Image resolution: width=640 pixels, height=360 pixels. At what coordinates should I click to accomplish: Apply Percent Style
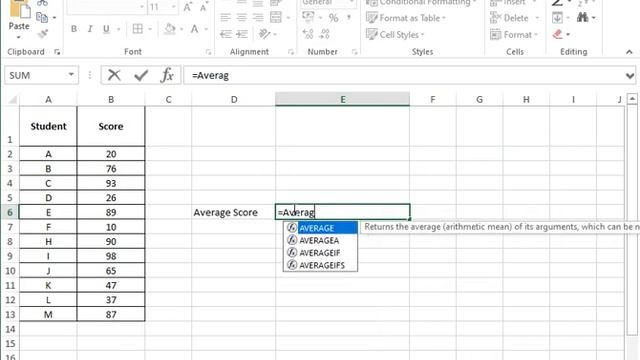(x=333, y=18)
